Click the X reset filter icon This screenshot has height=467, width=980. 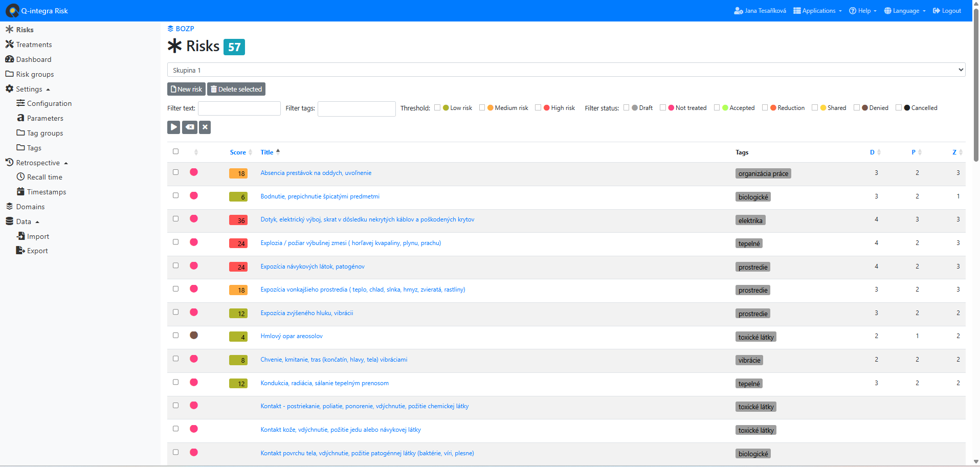(205, 127)
